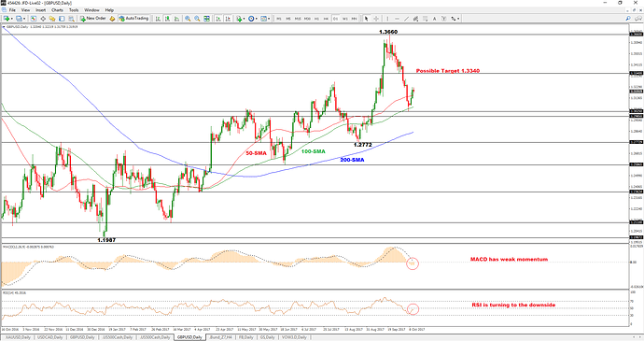Image resolution: width=644 pixels, height=341 pixels.
Task: Switch to the XAUUSD,Daily chart tab
Action: coord(18,337)
